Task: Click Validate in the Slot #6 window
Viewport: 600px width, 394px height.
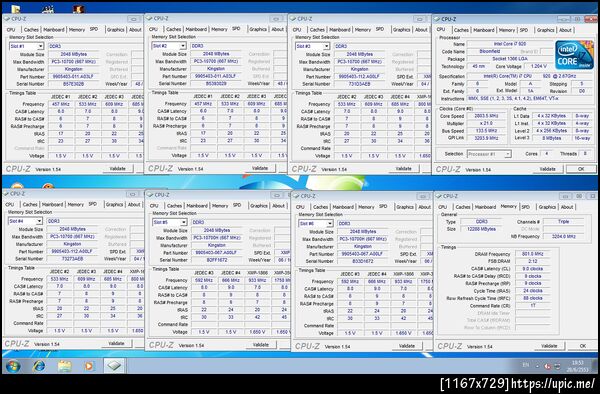Action: 407,346
